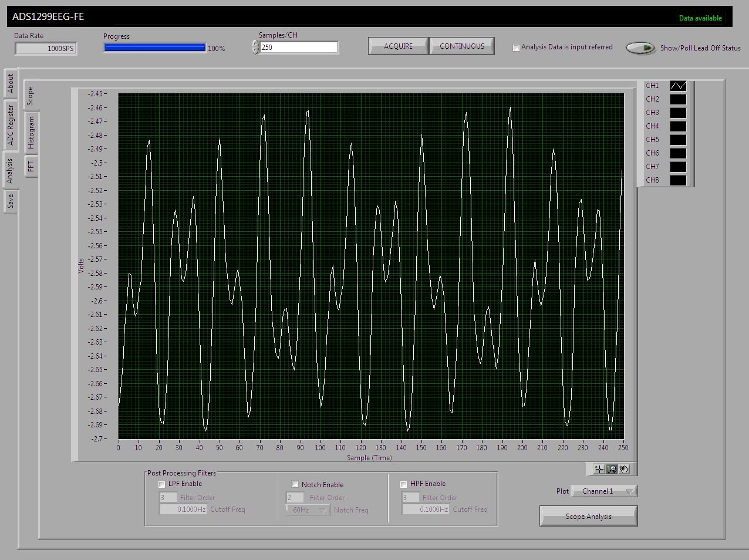Screen dimensions: 749x560
Task: Select the hand pan tool in graph palette
Action: tap(624, 468)
